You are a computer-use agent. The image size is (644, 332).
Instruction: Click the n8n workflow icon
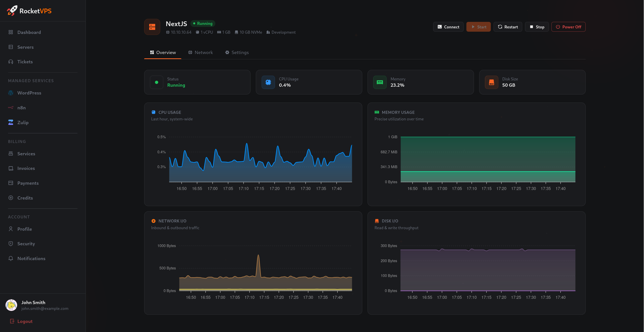pyautogui.click(x=11, y=108)
